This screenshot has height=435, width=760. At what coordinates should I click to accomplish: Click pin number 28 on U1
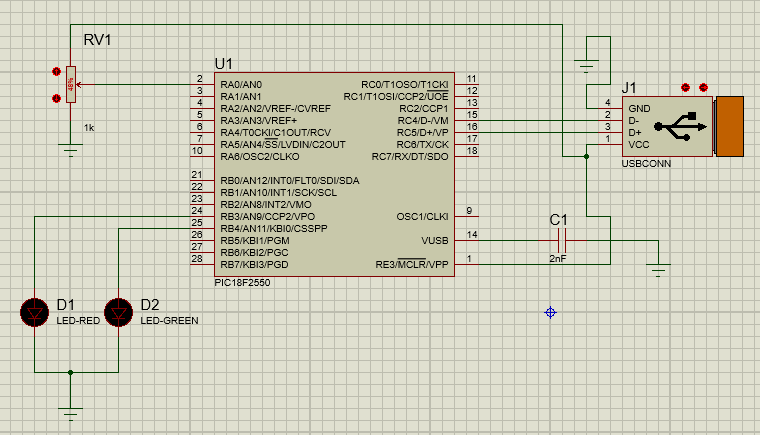(x=197, y=259)
